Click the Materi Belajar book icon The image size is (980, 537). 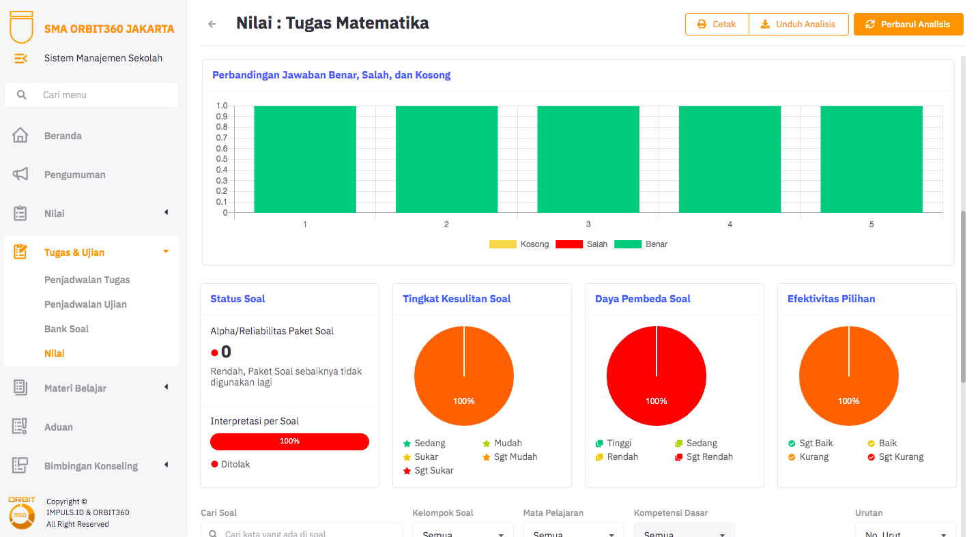coord(20,388)
